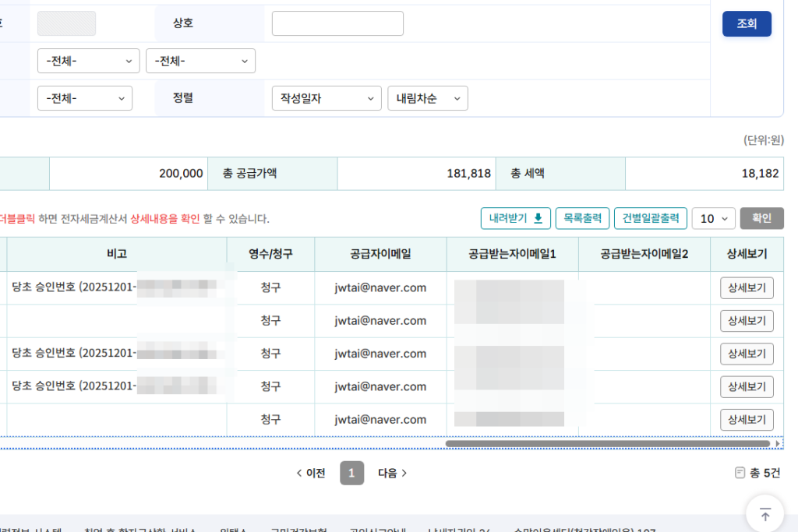This screenshot has width=798, height=532.
Task: Click the table's horizontal scrollbar thumb
Action: tap(608, 444)
